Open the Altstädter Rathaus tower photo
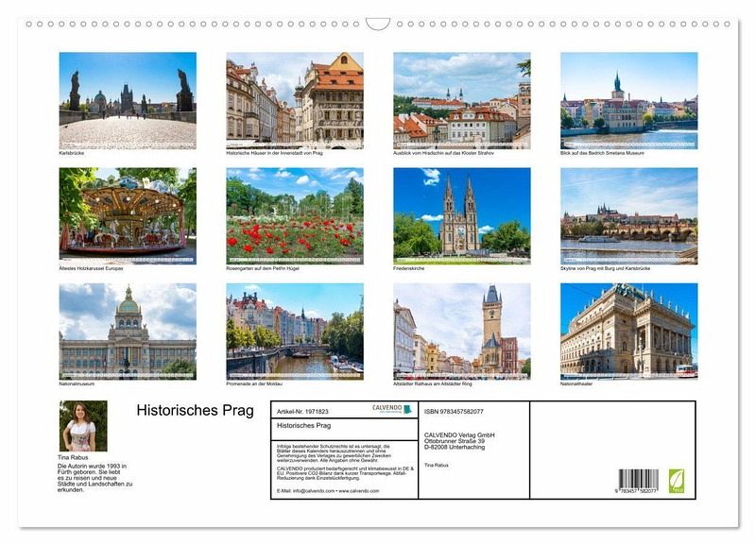The image size is (756, 545). tap(462, 332)
